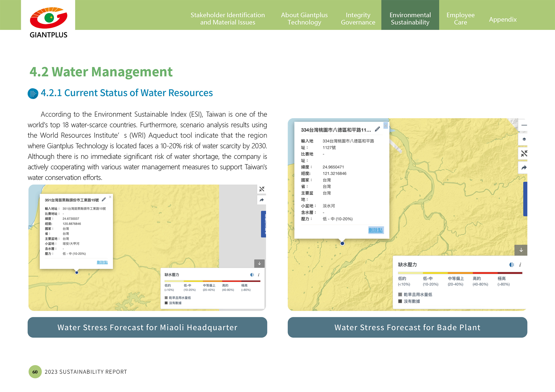555x392 pixels.
Task: Click latitude value 24.6730037 in Miaoli popup
Action: [71, 219]
